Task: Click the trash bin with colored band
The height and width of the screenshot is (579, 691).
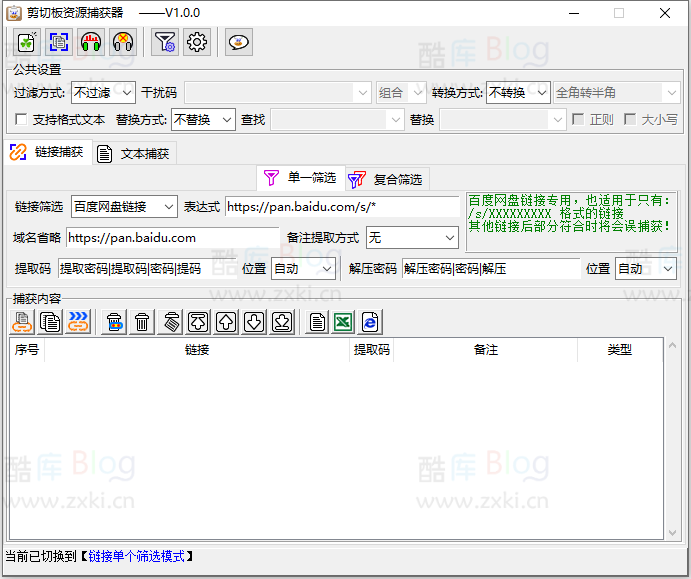Action: (115, 322)
